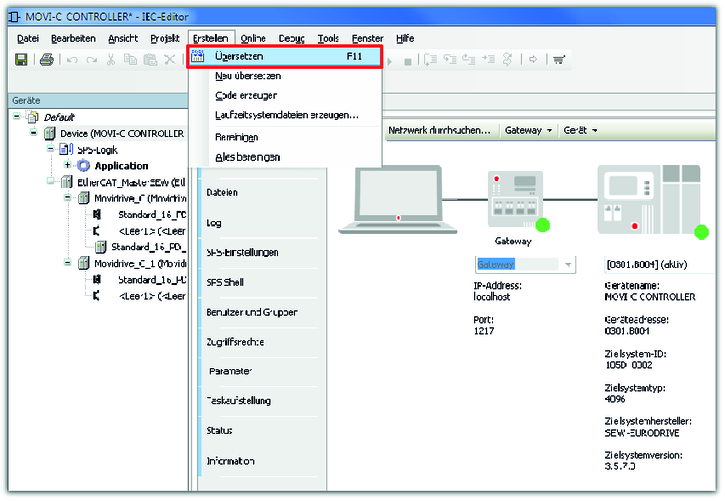Click the Netzwerk durchsuchen button
This screenshot has height=501, width=725.
pyautogui.click(x=439, y=130)
